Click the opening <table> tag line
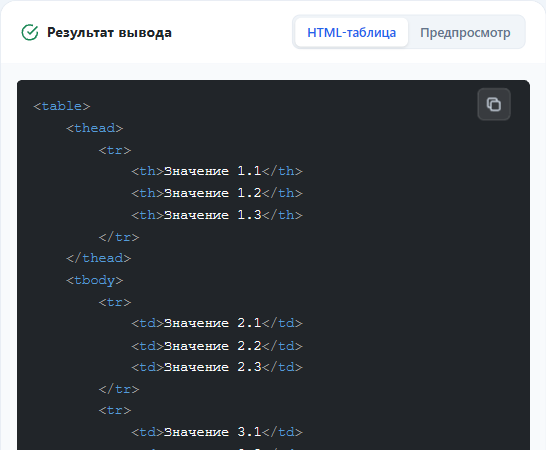This screenshot has height=450, width=546. (62, 106)
